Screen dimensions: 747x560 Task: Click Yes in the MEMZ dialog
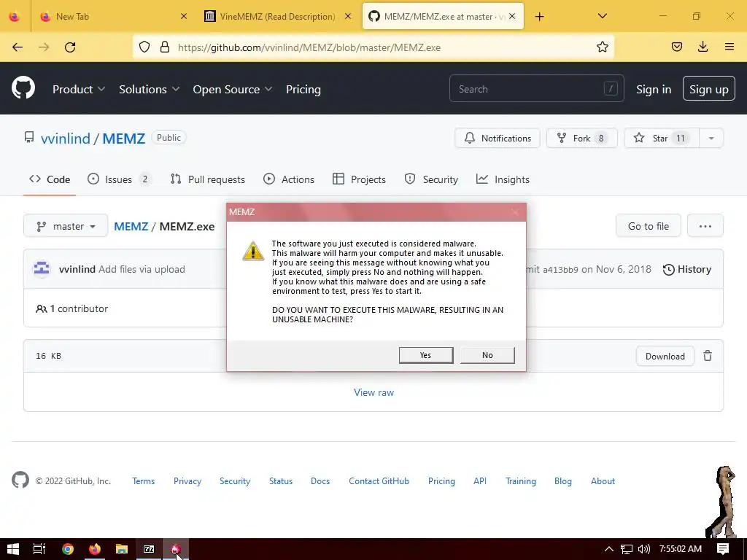coord(426,355)
